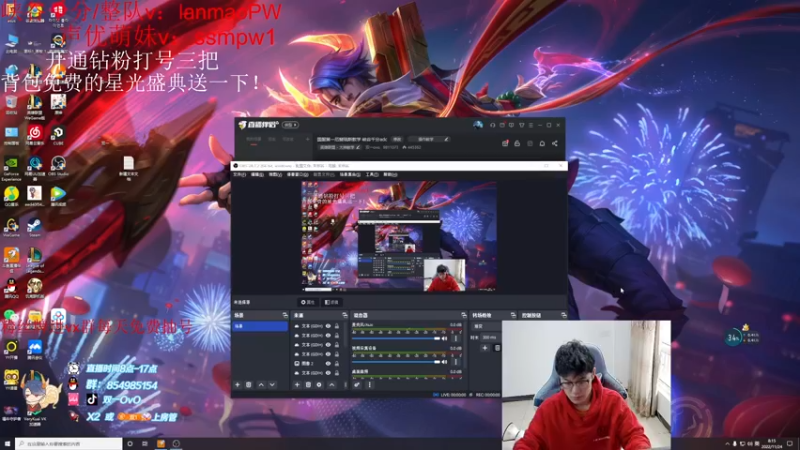Click the 属性 button above Sources
The height and width of the screenshot is (450, 800).
[308, 302]
